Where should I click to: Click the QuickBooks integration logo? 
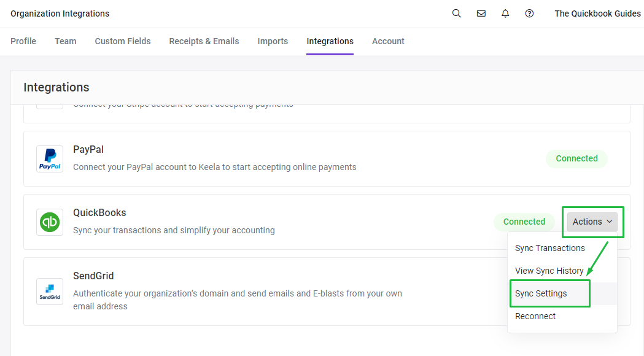[50, 222]
